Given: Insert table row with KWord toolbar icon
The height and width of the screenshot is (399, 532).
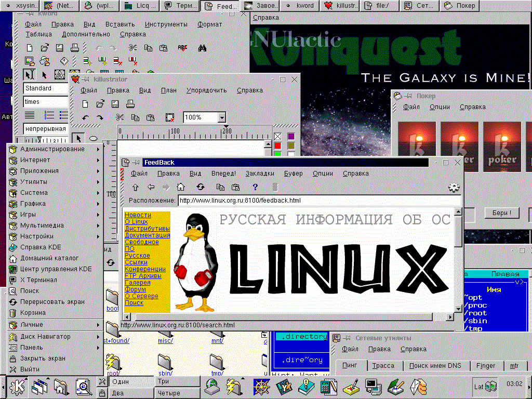Looking at the screenshot, I should (87, 61).
